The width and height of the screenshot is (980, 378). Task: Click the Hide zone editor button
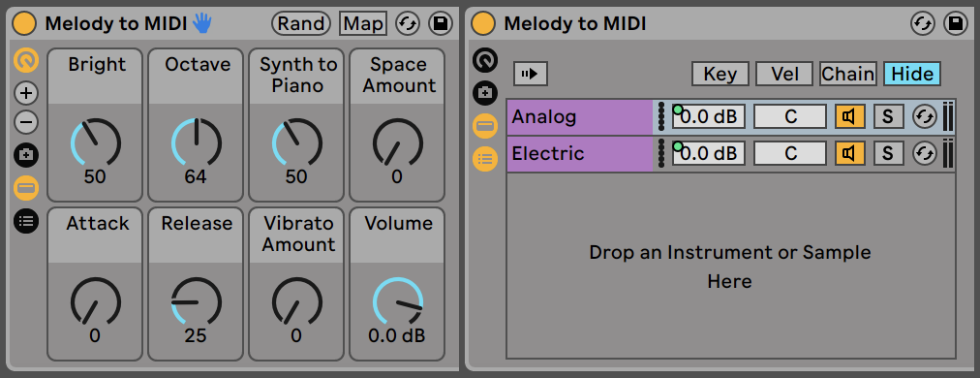click(x=912, y=74)
